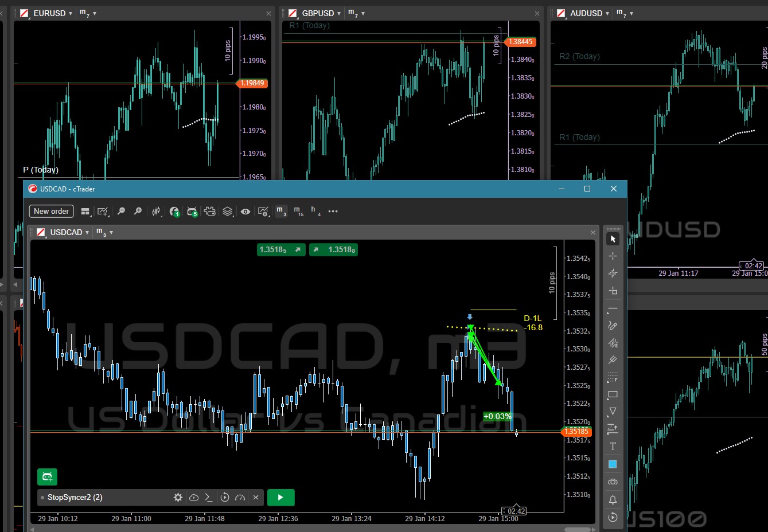This screenshot has height=532, width=768.
Task: Select the crosshair tool in drawing toolbar
Action: tap(613, 256)
